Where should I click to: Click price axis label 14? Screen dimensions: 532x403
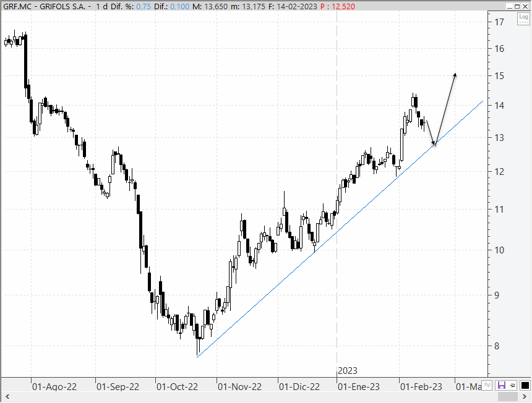(499, 106)
